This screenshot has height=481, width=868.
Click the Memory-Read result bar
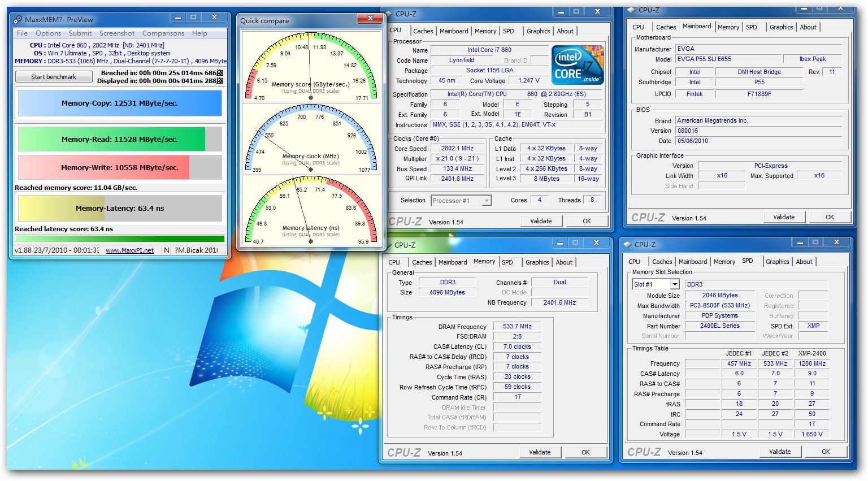(120, 139)
